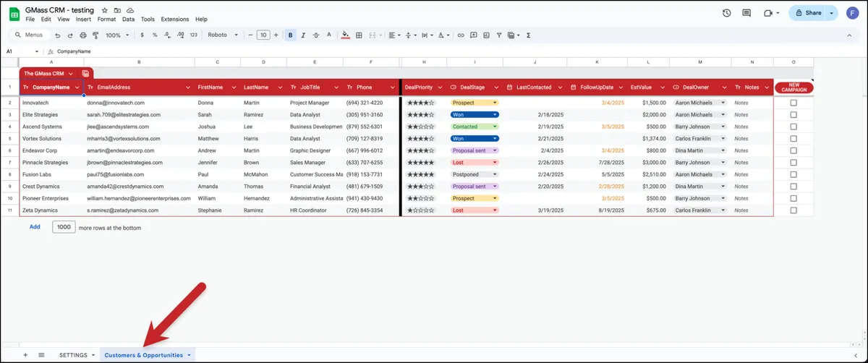Toggle strikethrough formatting
This screenshot has width=868, height=363.
[x=316, y=35]
